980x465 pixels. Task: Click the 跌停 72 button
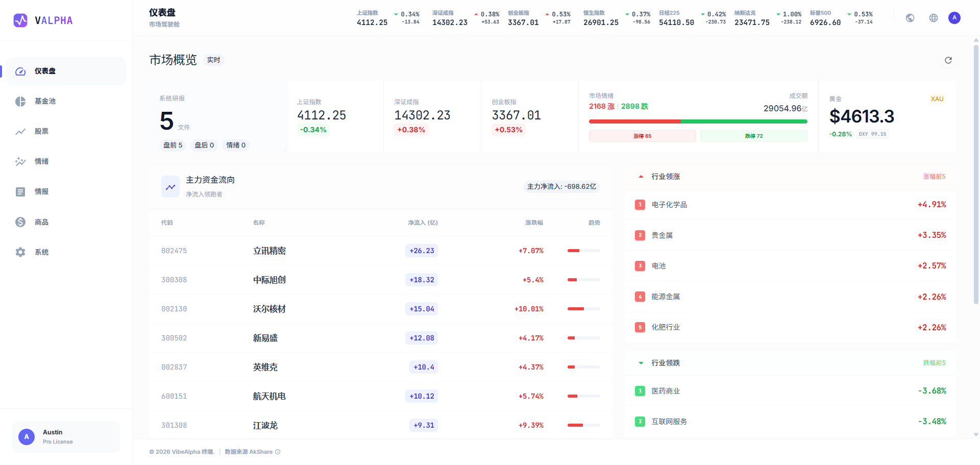click(x=753, y=136)
